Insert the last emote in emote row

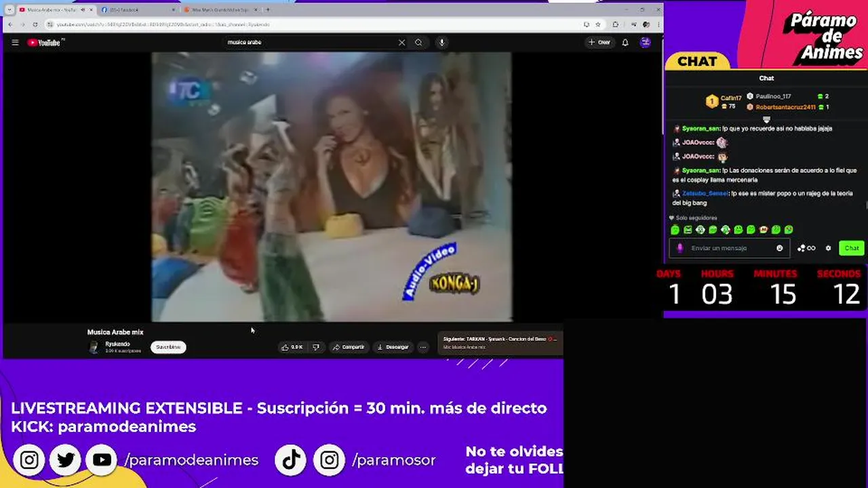(789, 230)
